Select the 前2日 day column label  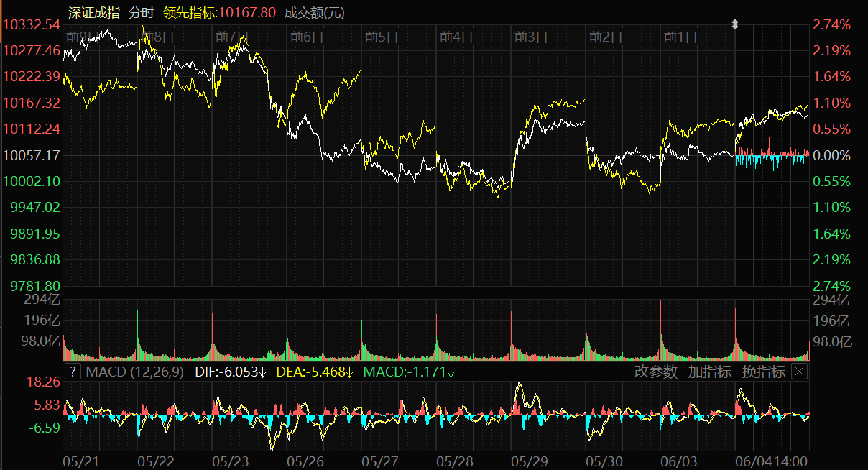click(606, 37)
